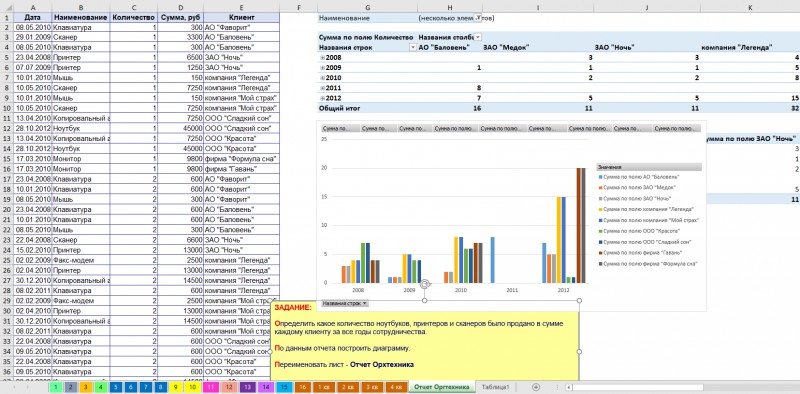Open the 1 кв sheet tab
Image resolution: width=800 pixels, height=394 pixels.
323,387
